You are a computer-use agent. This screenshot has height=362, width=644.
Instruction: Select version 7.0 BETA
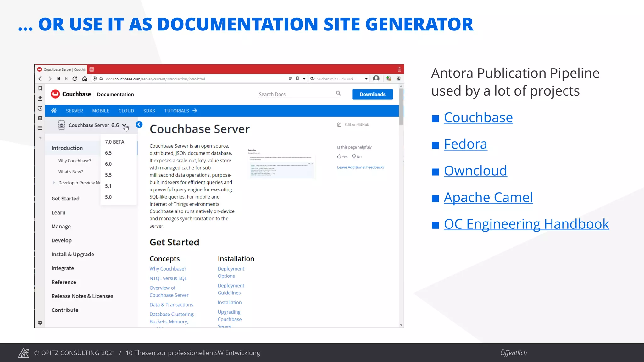(115, 142)
